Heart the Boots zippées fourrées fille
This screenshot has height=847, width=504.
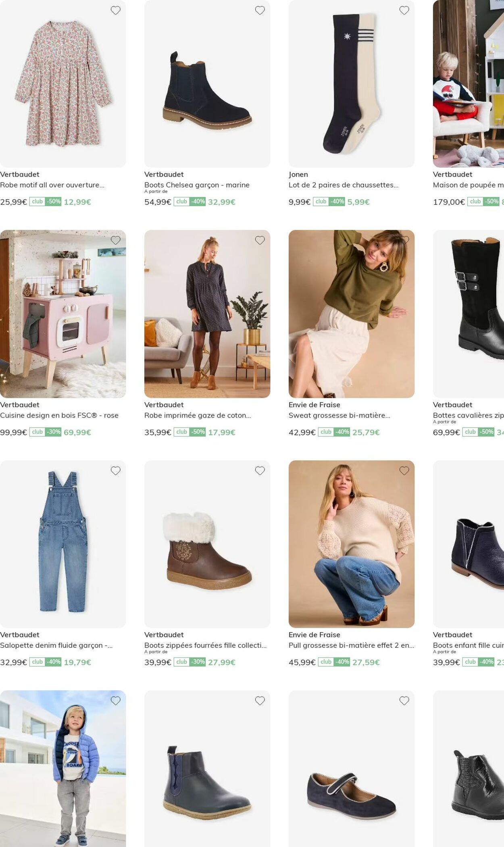260,470
